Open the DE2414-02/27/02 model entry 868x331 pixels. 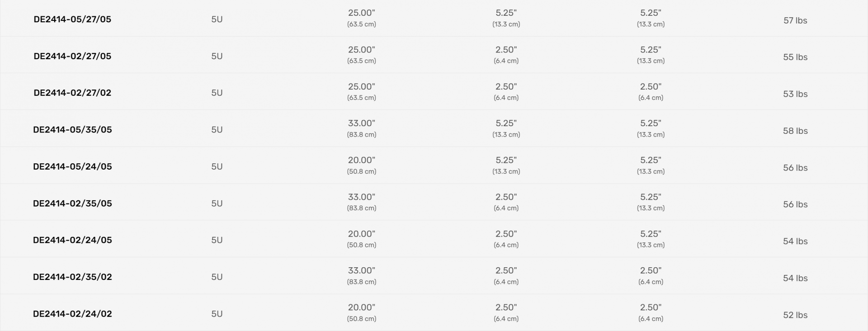coord(72,93)
